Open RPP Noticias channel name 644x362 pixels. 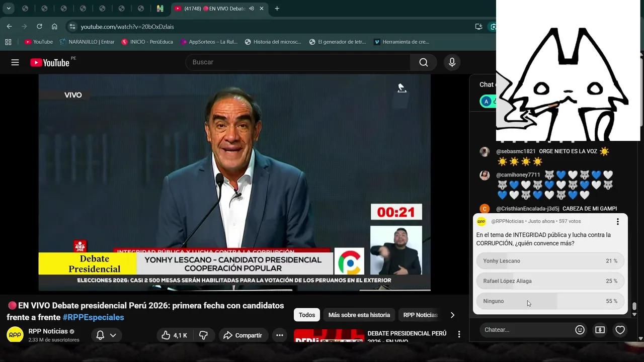48,331
